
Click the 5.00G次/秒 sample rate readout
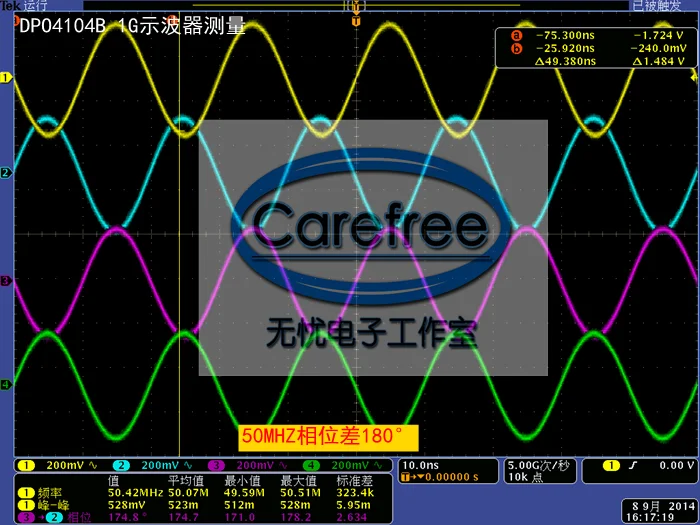pyautogui.click(x=538, y=466)
